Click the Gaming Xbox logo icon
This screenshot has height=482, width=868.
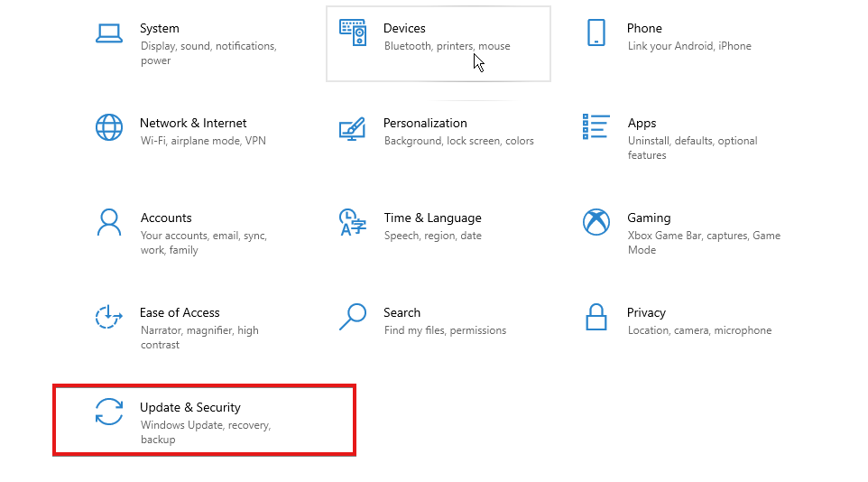(x=596, y=222)
